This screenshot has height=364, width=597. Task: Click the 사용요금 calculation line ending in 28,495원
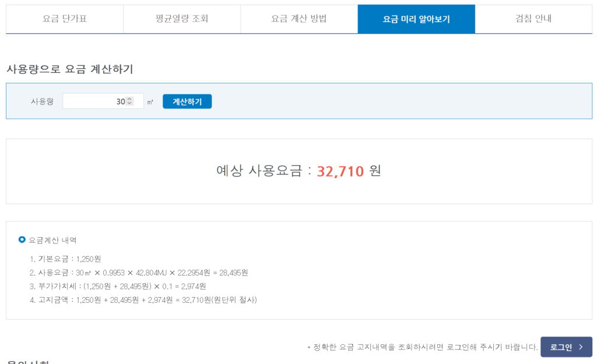(139, 273)
